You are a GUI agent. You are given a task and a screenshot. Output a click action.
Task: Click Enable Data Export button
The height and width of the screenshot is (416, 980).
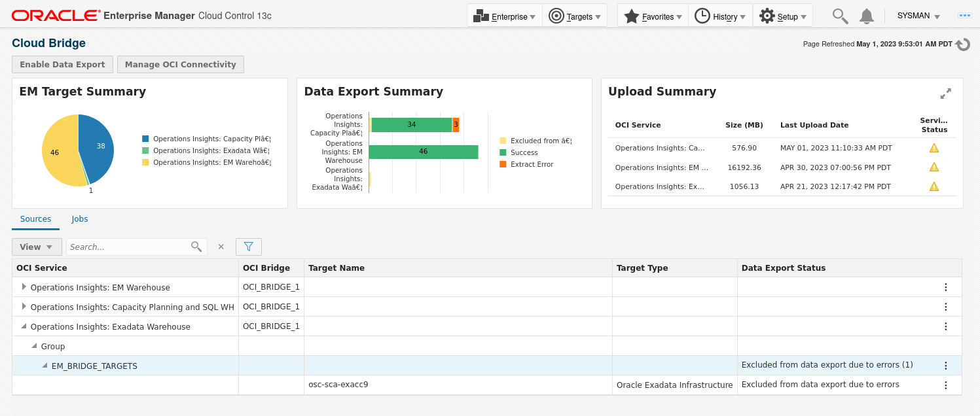pyautogui.click(x=62, y=64)
